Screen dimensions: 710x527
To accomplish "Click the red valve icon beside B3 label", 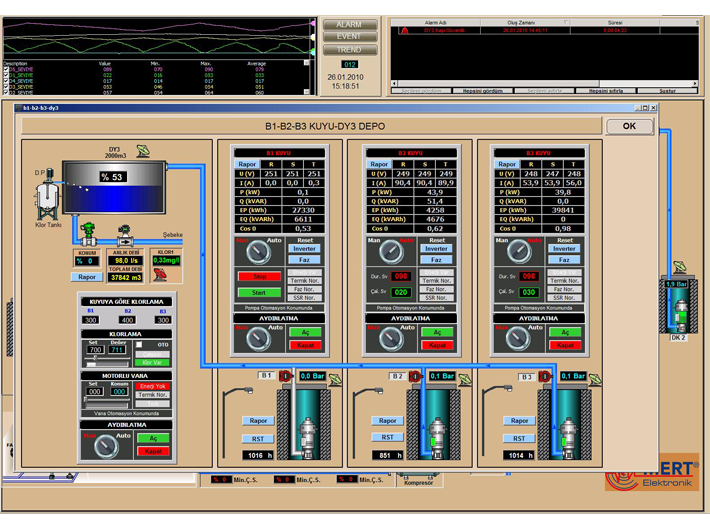I will 545,376.
